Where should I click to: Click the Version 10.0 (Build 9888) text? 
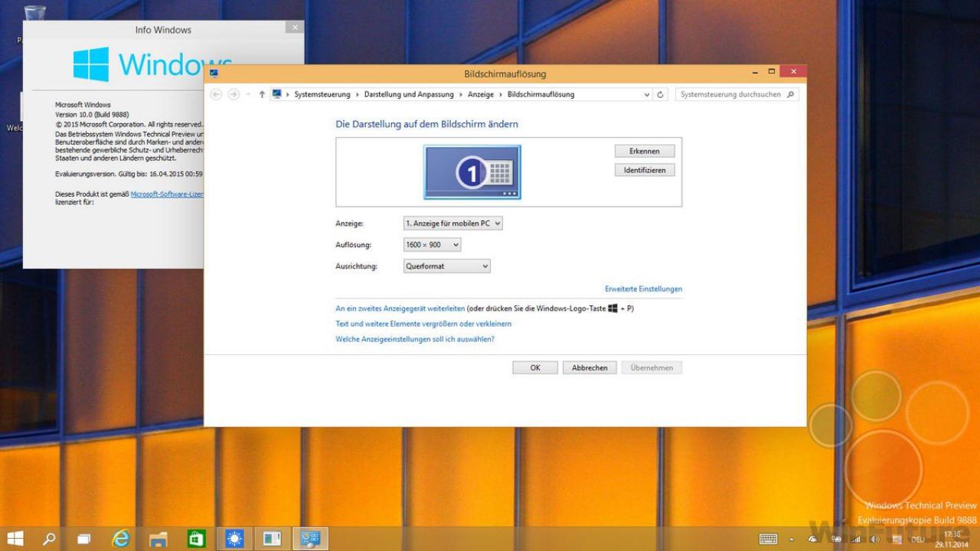(x=92, y=114)
